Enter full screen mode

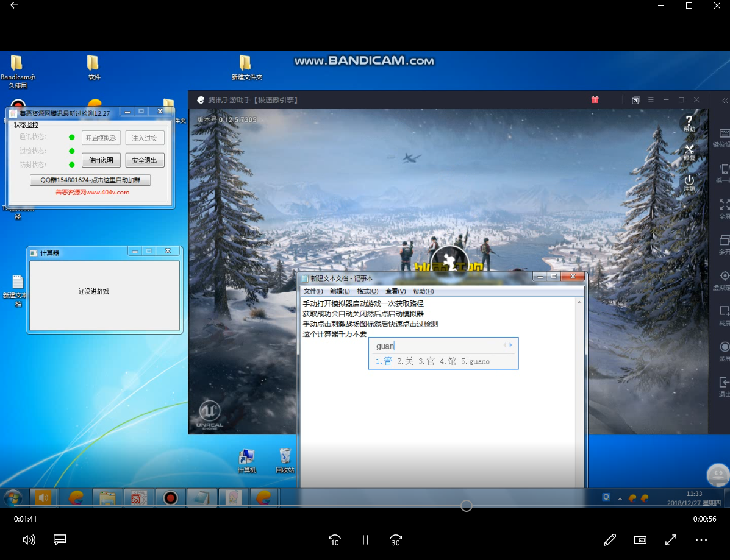pyautogui.click(x=671, y=539)
